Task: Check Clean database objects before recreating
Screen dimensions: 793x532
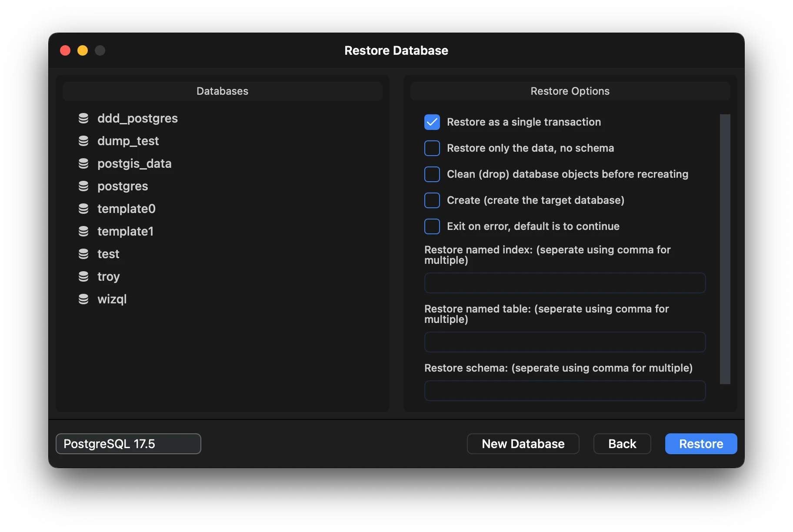Action: (x=432, y=174)
